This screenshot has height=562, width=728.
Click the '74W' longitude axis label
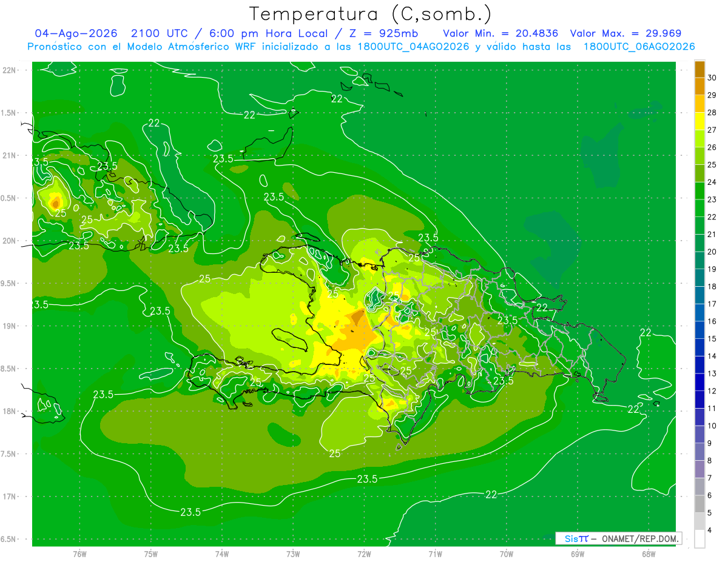point(222,554)
